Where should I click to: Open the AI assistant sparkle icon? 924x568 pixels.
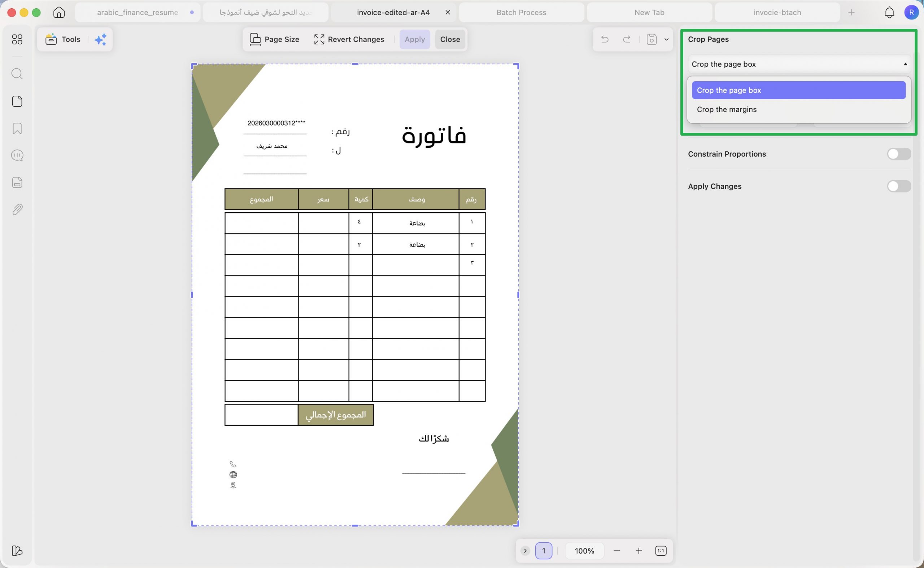(x=101, y=39)
